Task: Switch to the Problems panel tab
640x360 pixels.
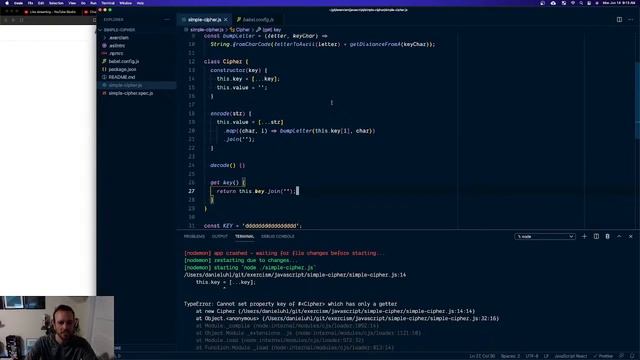Action: pos(194,236)
